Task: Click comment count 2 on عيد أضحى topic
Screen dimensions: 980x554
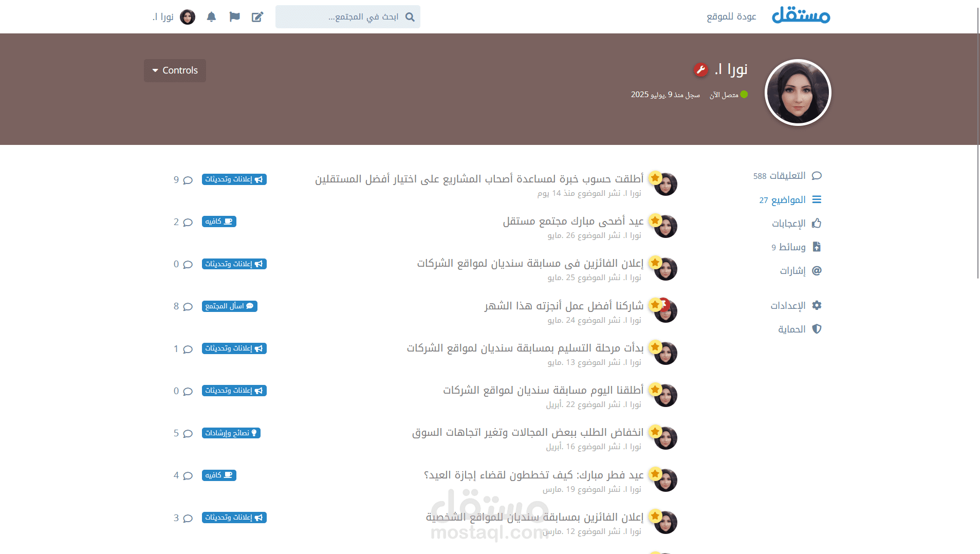Action: point(183,222)
